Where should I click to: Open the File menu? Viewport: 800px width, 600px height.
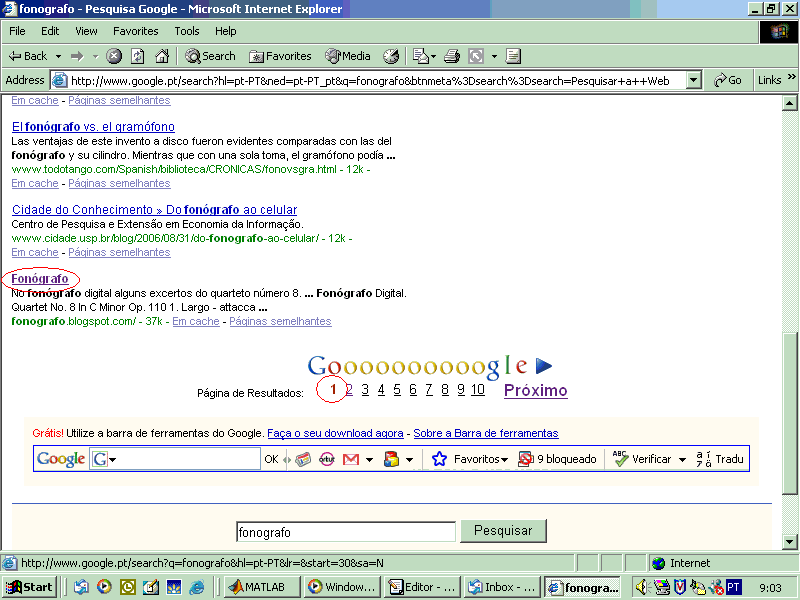[x=17, y=31]
